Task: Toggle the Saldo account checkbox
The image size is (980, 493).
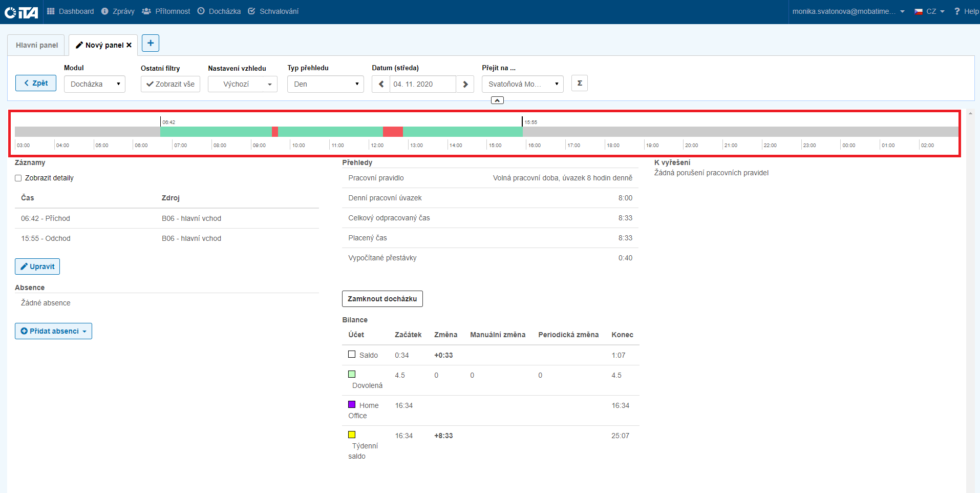Action: pos(352,354)
